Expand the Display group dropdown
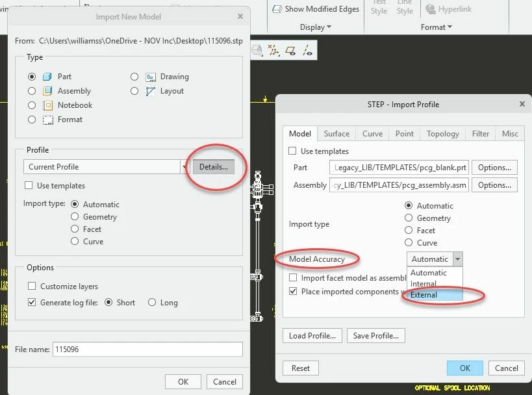The width and height of the screenshot is (532, 395). (x=316, y=27)
